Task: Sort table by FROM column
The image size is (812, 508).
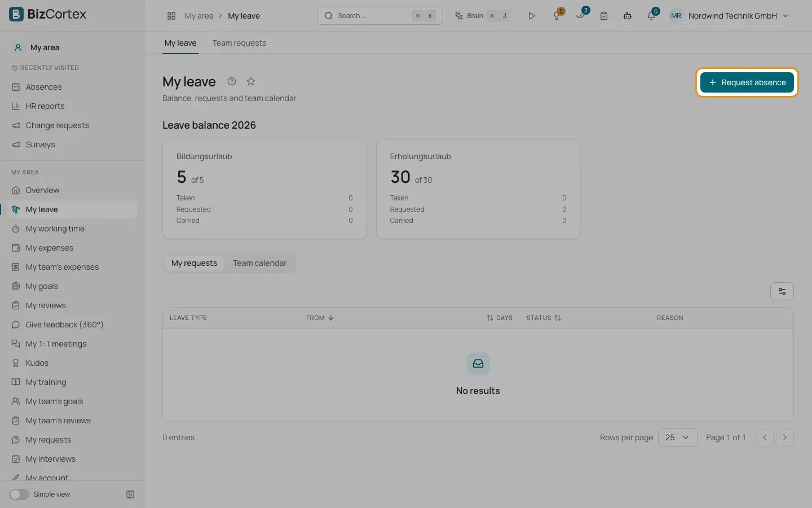Action: [x=320, y=318]
